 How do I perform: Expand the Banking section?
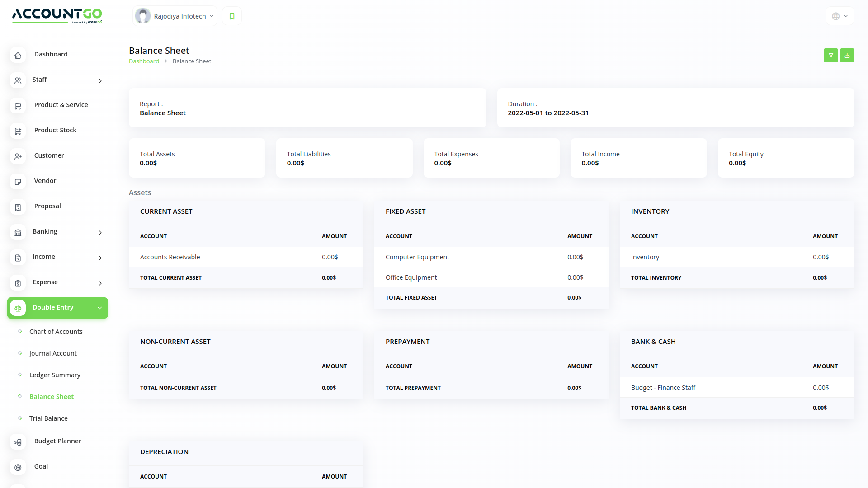tap(100, 233)
